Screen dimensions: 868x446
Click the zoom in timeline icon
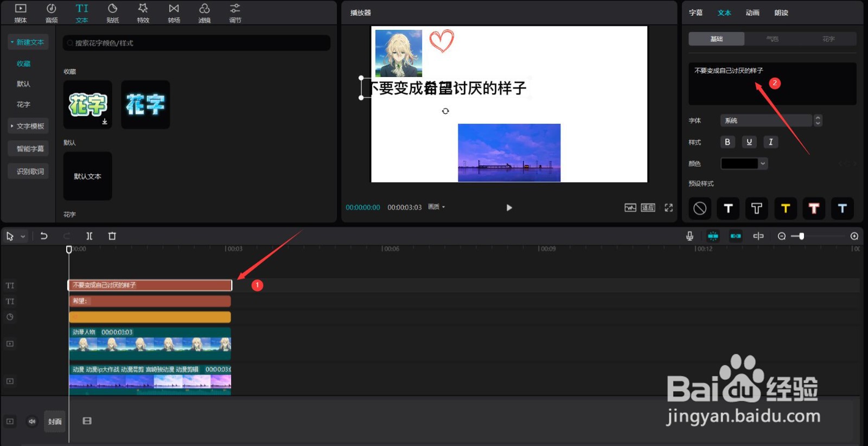(854, 236)
